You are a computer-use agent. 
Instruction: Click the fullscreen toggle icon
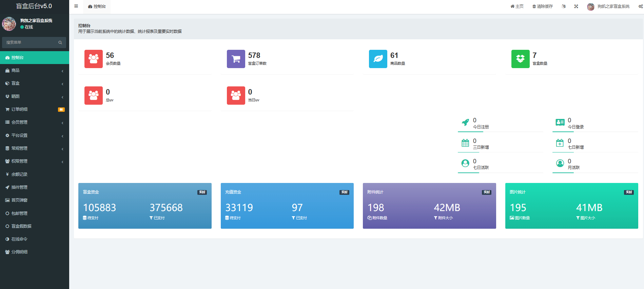576,6
